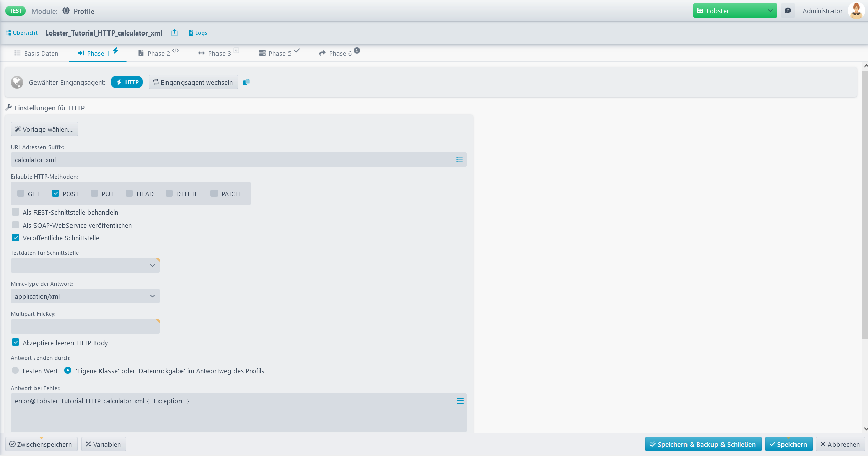Go back to Übersicht
This screenshot has height=456, width=868.
22,33
